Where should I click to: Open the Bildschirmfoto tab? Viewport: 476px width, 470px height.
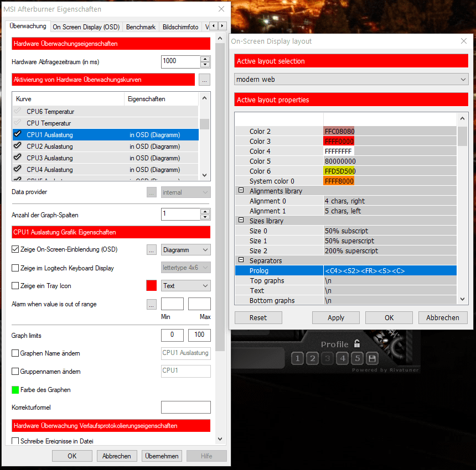tap(180, 27)
